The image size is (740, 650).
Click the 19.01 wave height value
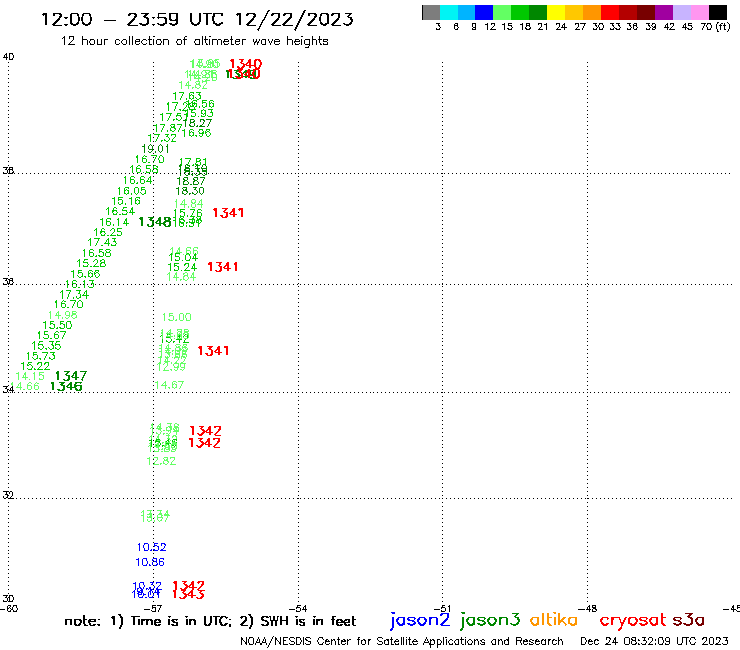155,149
